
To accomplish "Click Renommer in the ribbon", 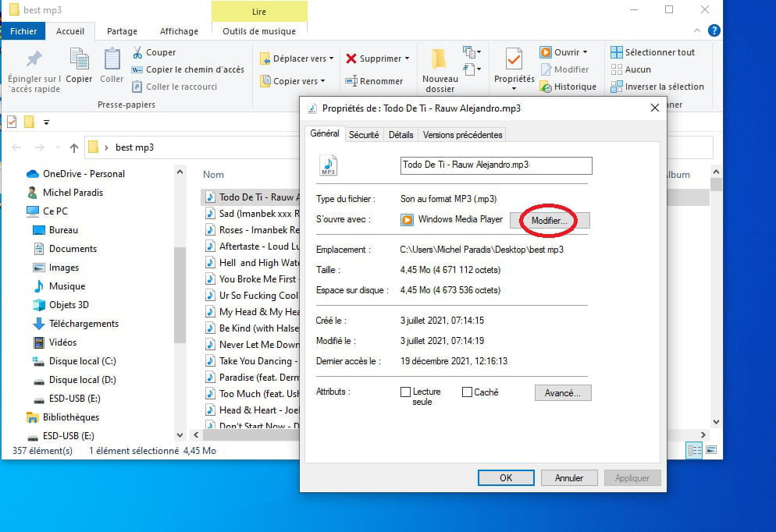I will pos(374,81).
